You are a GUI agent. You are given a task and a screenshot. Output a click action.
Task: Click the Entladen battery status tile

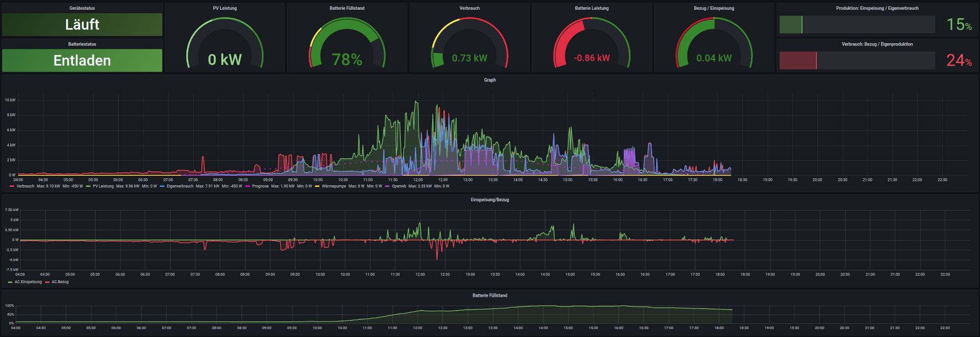[x=82, y=61]
